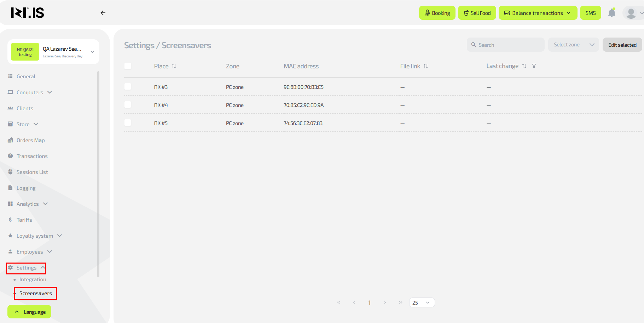Viewport: 644px width, 323px height.
Task: Go to next page arrow
Action: click(x=385, y=302)
